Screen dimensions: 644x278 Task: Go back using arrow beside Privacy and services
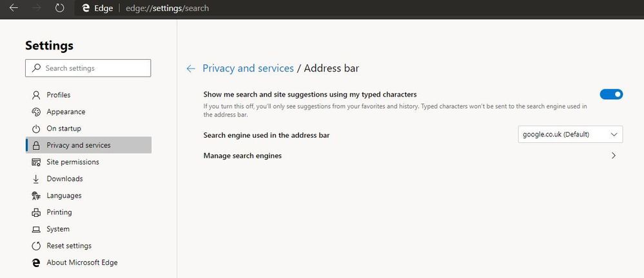[191, 68]
